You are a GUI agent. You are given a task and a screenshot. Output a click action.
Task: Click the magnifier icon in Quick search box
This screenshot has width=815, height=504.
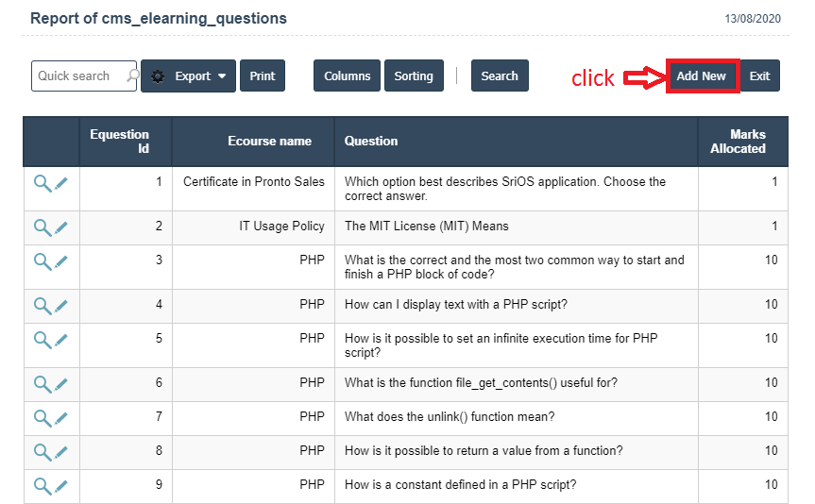133,76
